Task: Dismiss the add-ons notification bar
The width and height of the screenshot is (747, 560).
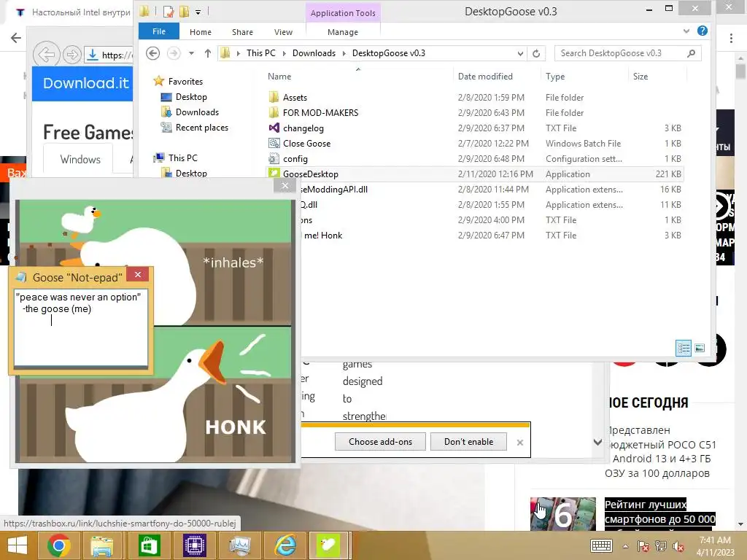Action: 519,443
